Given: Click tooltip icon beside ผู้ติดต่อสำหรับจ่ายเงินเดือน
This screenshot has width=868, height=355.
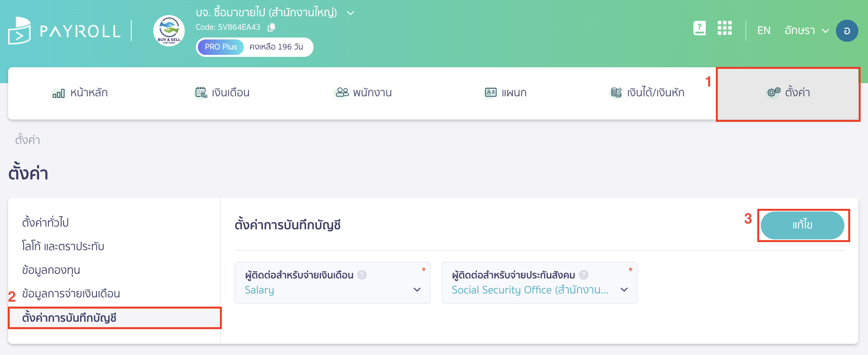Looking at the screenshot, I should click(362, 275).
